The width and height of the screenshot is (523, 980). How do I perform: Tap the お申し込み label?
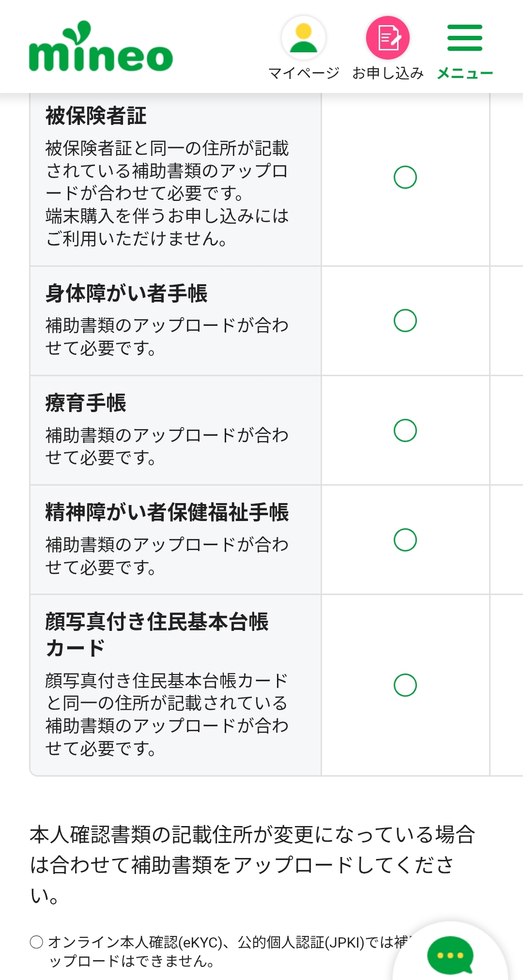(x=388, y=73)
